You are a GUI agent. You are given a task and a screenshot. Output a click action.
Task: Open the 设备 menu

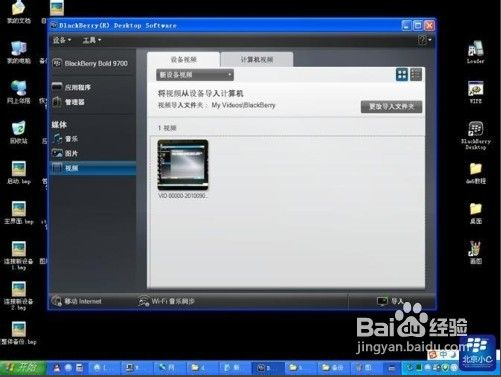62,40
